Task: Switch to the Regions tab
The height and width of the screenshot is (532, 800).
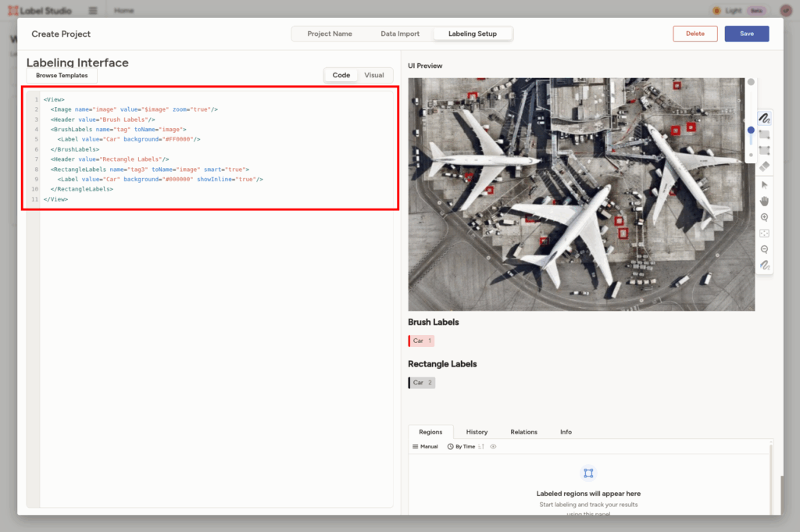Action: tap(430, 432)
